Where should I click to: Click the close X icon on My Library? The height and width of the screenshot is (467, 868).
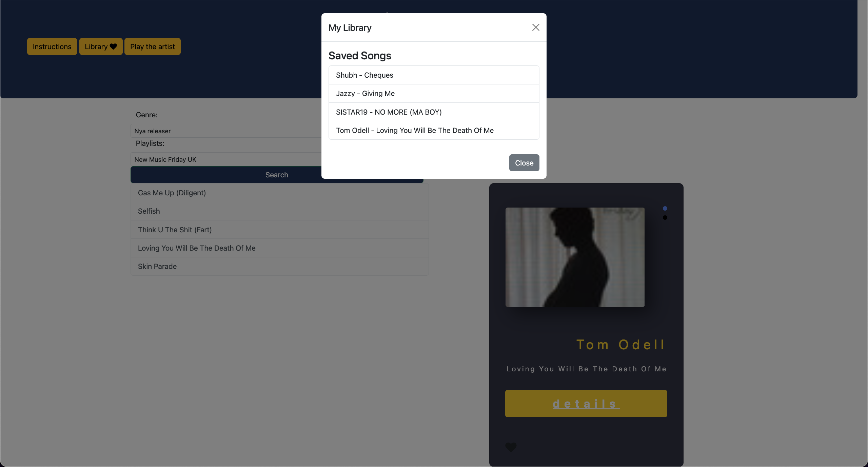pyautogui.click(x=536, y=27)
